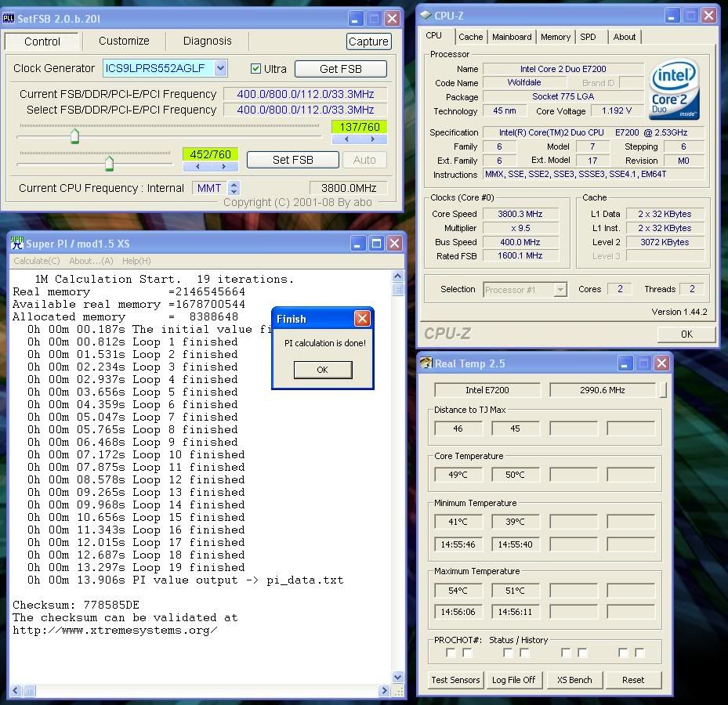
Task: Click the Select FSB/DDR/PCI-E/PCI Frequency field
Action: [x=306, y=110]
